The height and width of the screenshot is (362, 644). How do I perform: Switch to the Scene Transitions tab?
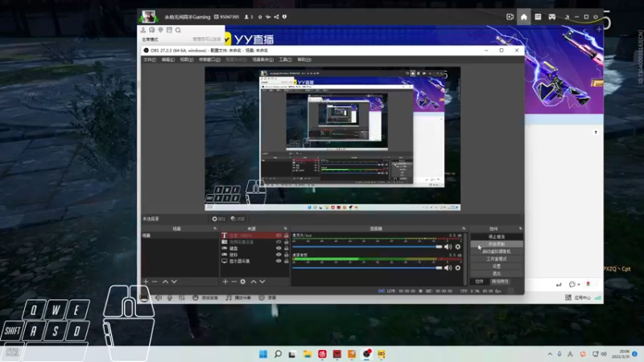pyautogui.click(x=500, y=282)
